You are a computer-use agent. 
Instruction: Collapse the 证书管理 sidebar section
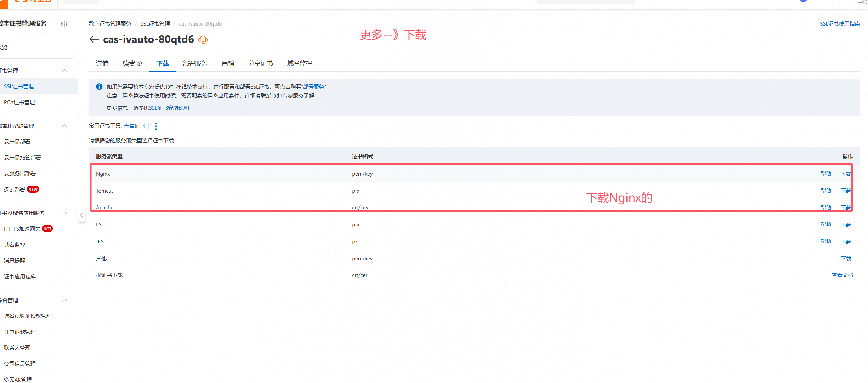(x=65, y=71)
